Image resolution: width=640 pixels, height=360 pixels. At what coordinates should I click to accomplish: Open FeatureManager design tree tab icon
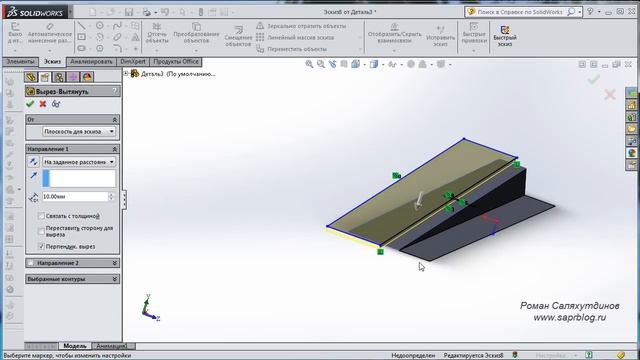[31, 77]
